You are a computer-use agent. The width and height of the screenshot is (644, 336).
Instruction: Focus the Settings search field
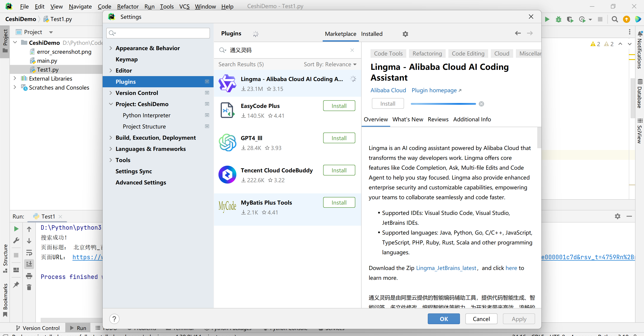pyautogui.click(x=158, y=33)
